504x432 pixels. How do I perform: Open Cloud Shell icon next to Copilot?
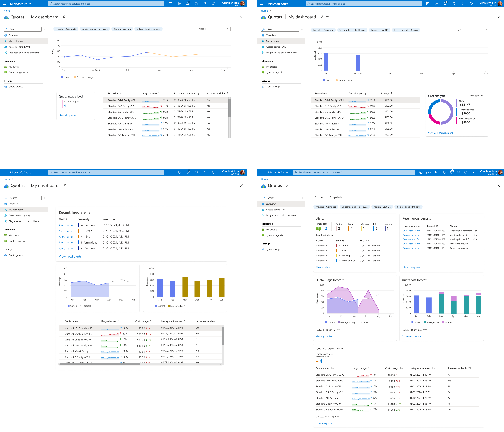[x=437, y=172]
